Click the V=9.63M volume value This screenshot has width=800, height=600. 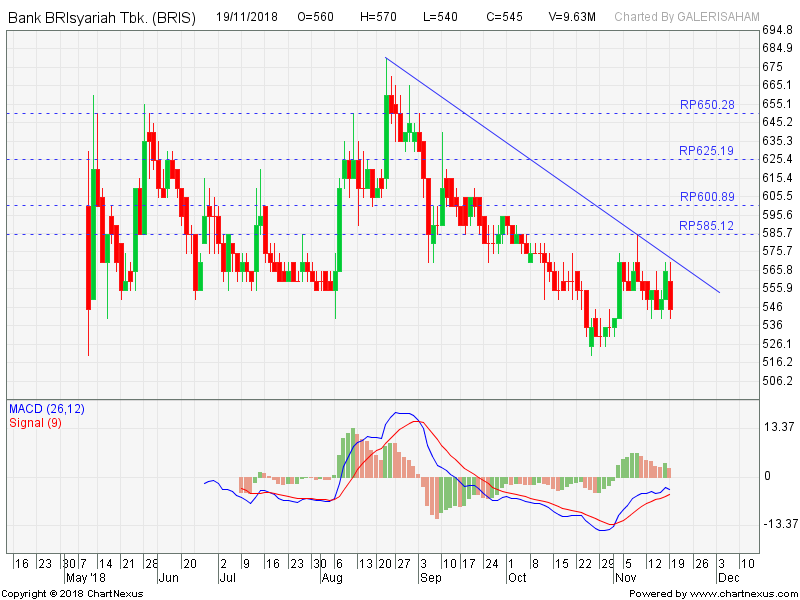tap(571, 17)
